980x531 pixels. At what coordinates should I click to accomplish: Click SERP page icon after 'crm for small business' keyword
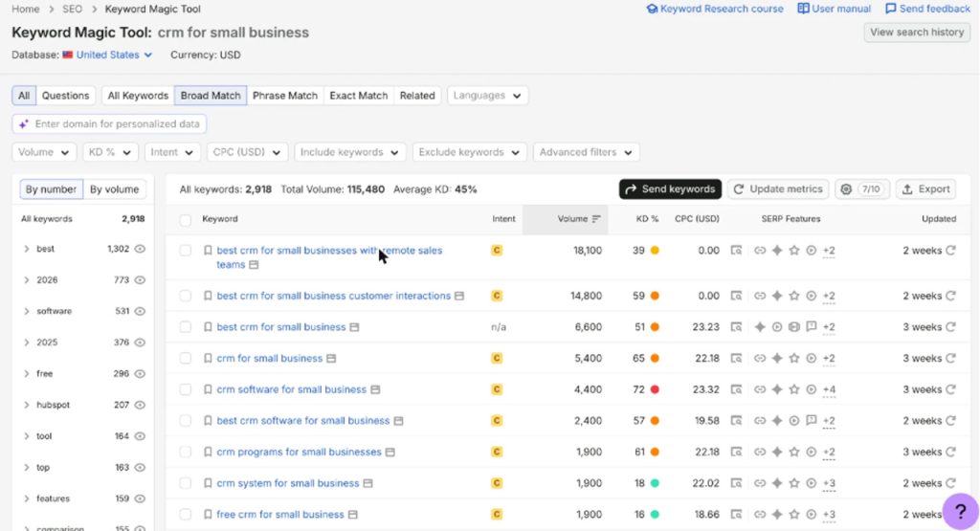[331, 358]
